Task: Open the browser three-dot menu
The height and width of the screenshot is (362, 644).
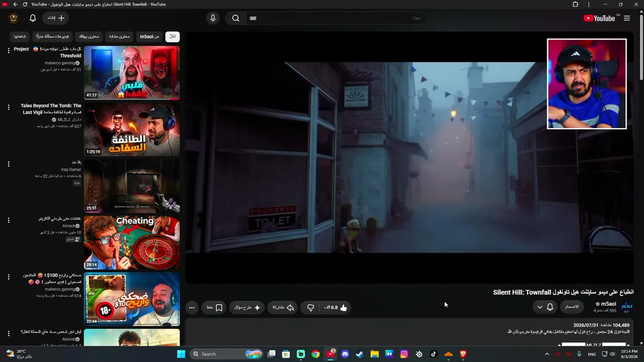Action: 589,5
